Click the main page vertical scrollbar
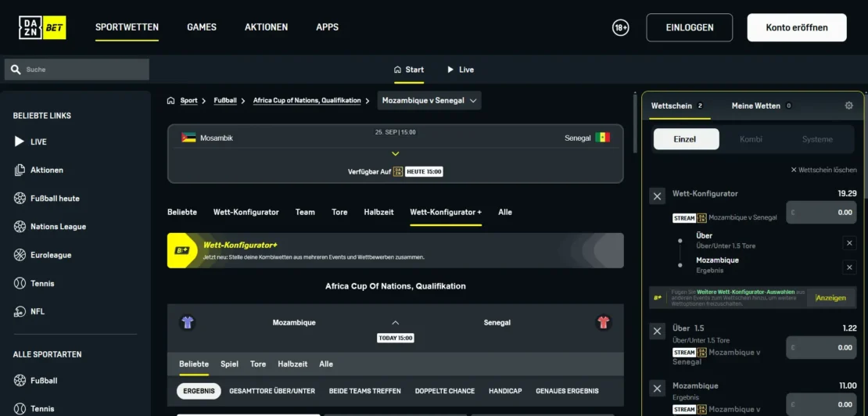The width and height of the screenshot is (868, 416). pos(635,124)
